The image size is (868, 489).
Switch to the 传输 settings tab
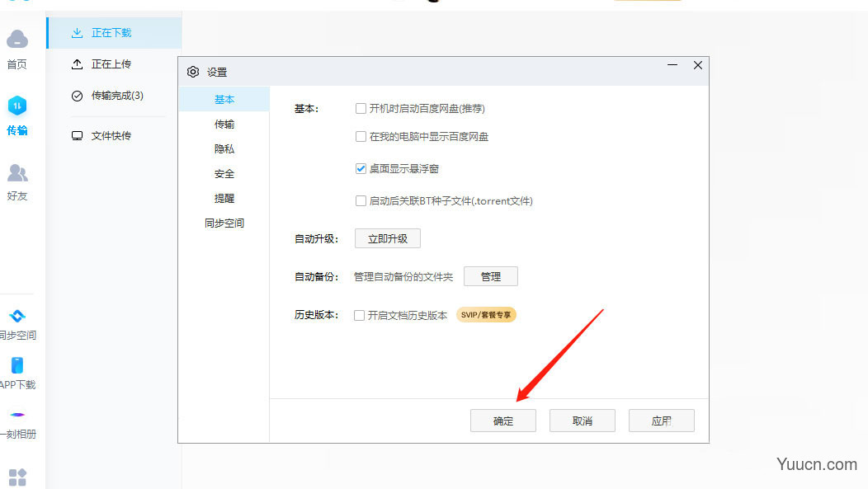[224, 124]
